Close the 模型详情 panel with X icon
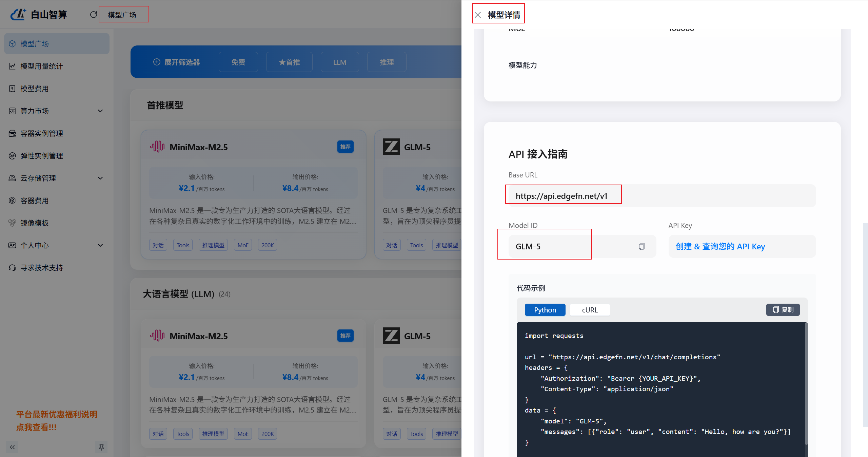The height and width of the screenshot is (457, 868). click(478, 15)
